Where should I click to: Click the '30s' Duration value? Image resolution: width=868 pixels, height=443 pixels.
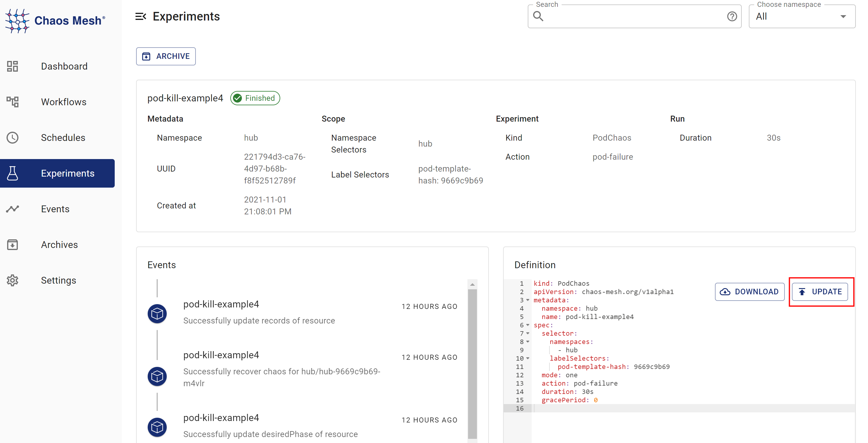(x=774, y=138)
